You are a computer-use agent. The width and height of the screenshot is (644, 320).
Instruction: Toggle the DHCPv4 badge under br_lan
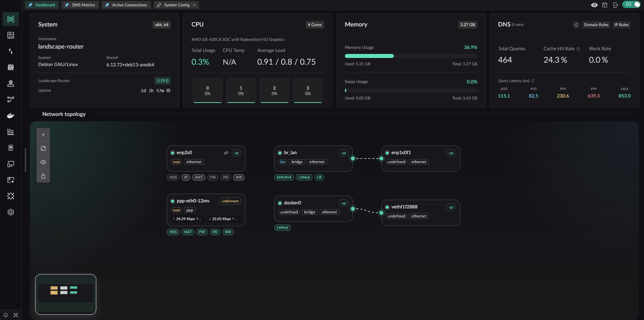click(x=284, y=178)
